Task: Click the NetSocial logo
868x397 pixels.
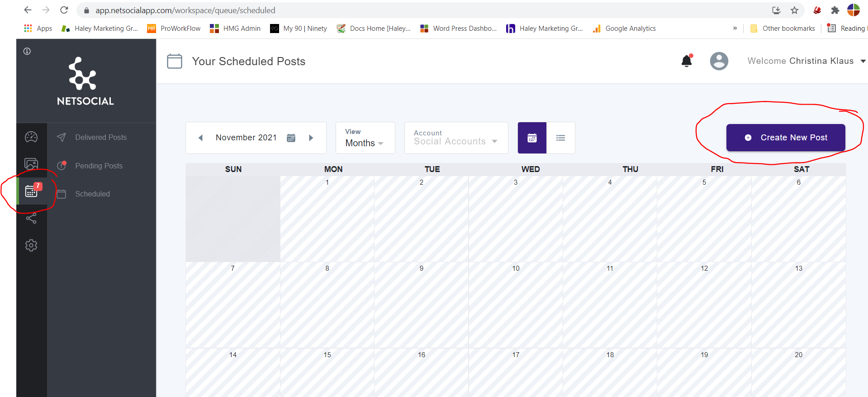Action: pyautogui.click(x=85, y=81)
